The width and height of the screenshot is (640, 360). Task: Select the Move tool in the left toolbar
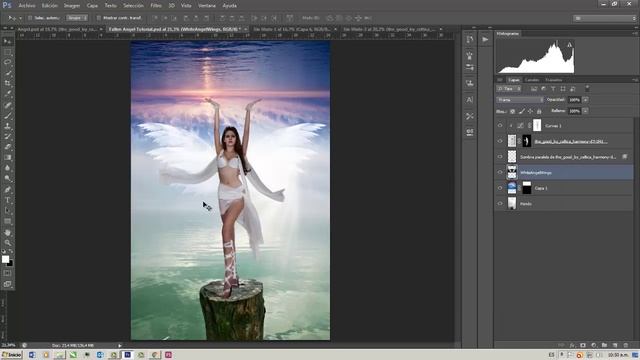pyautogui.click(x=7, y=41)
